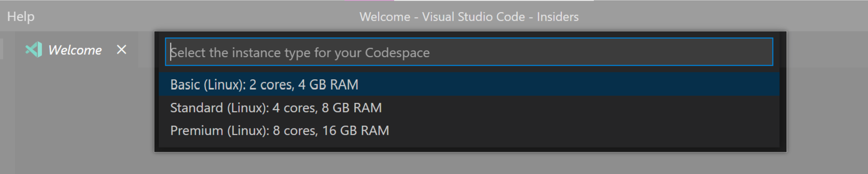Viewport: 868px width, 174px height.
Task: Choose the instance with 8 cores
Action: coord(279,131)
